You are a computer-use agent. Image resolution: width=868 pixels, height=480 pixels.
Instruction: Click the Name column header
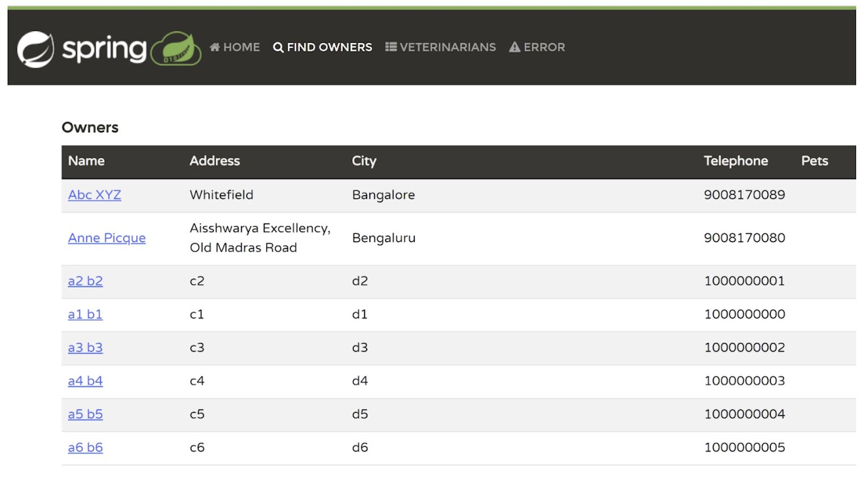[86, 161]
